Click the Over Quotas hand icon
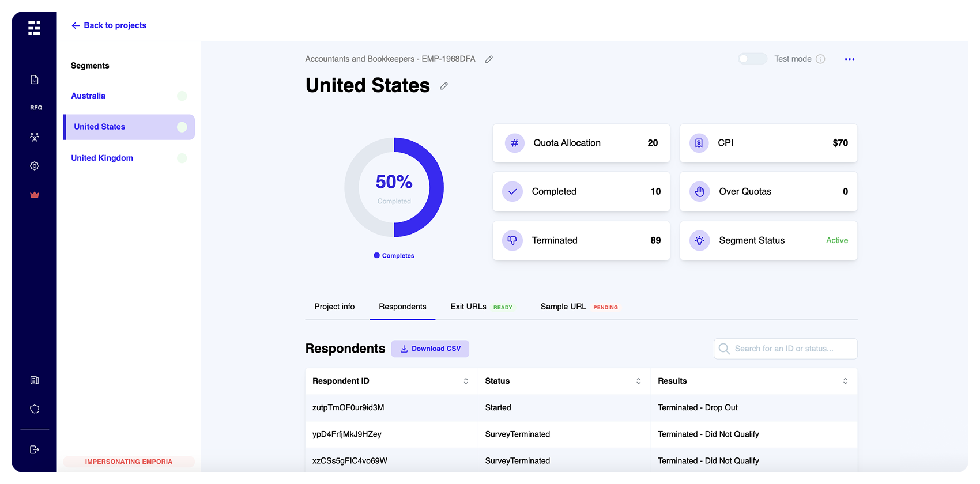This screenshot has height=484, width=980. (x=699, y=191)
